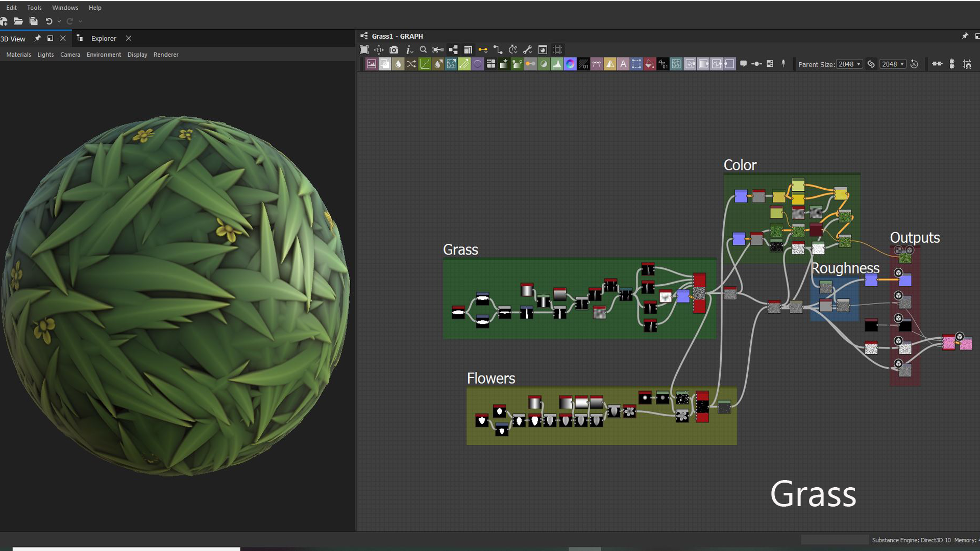This screenshot has width=980, height=551.
Task: Add a Text node from toolbar
Action: pos(623,64)
